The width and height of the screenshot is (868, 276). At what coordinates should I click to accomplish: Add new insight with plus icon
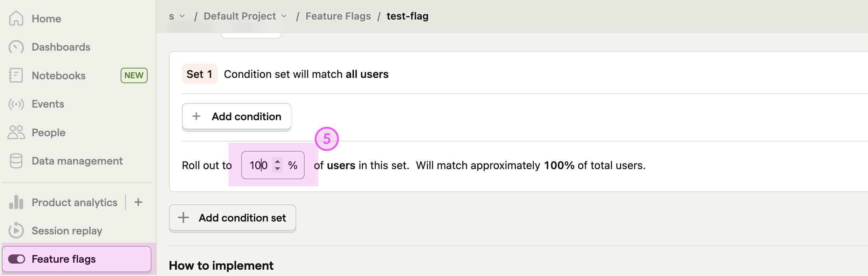tap(138, 202)
